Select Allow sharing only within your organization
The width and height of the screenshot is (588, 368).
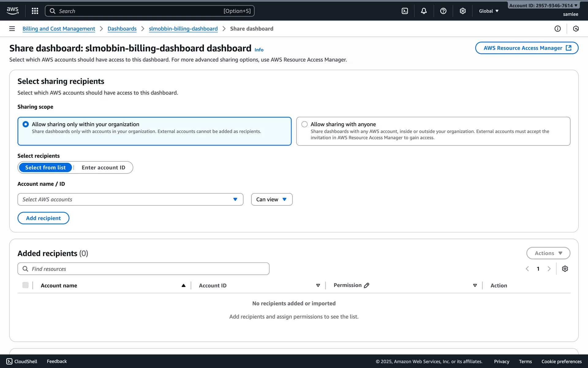click(x=26, y=124)
